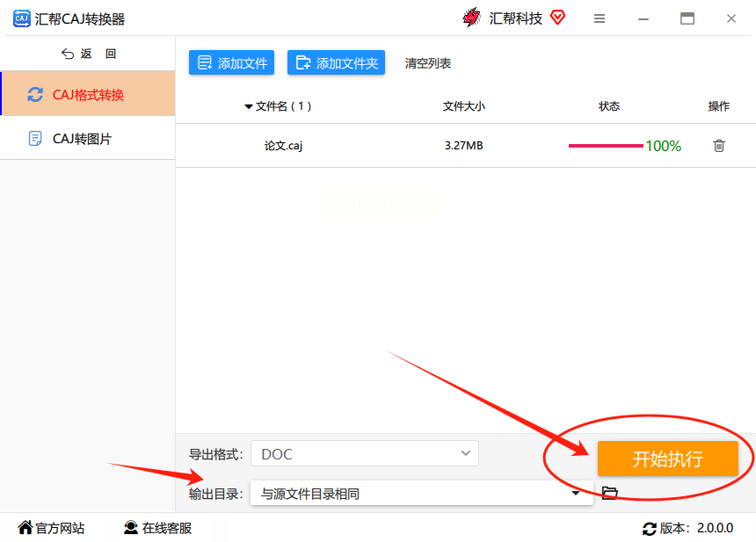Screen dimensions: 756x542
Task: Switch to CAJ转图片 tab
Action: [88, 139]
